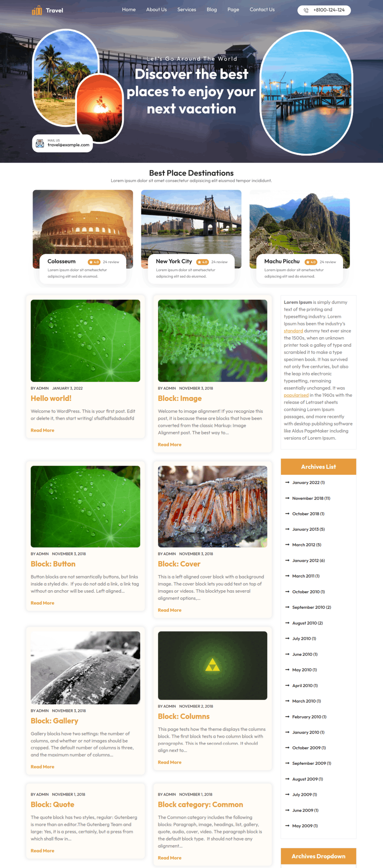
Task: Open the Block: Cover post title
Action: 179,564
